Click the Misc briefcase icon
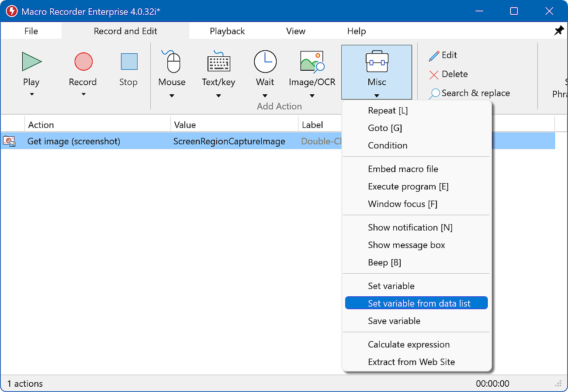Image resolution: width=568 pixels, height=392 pixels. coord(376,62)
